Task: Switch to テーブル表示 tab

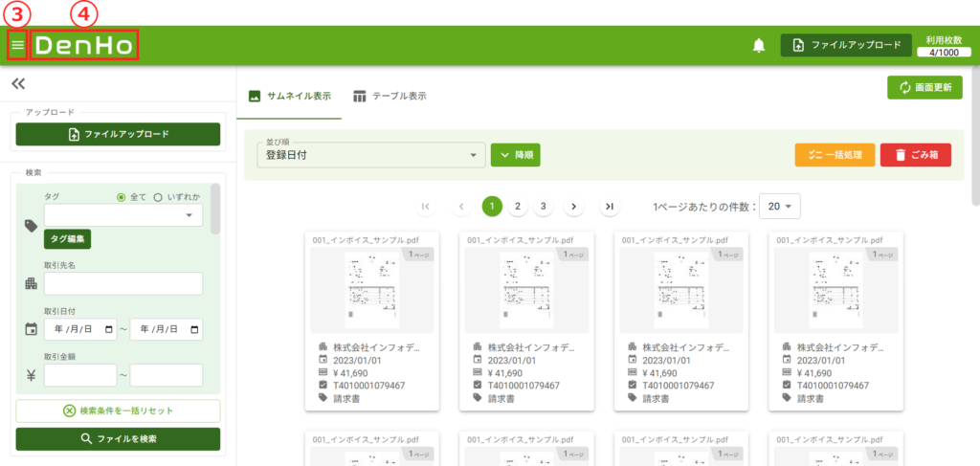Action: pyautogui.click(x=390, y=97)
